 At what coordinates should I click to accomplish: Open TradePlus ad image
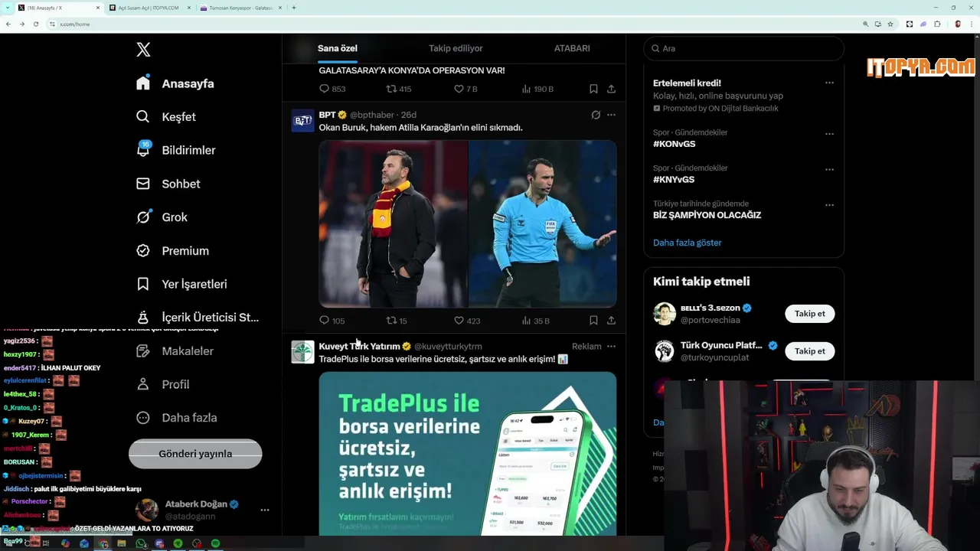click(468, 453)
